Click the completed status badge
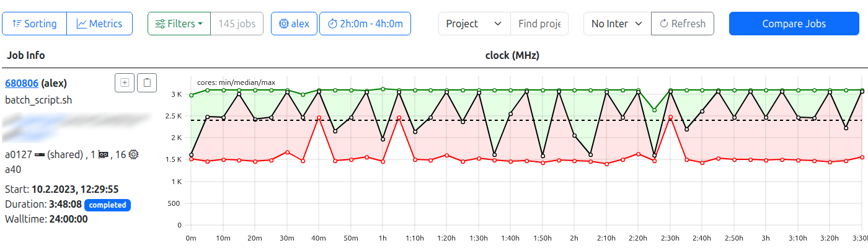This screenshot has width=868, height=248. click(x=107, y=205)
